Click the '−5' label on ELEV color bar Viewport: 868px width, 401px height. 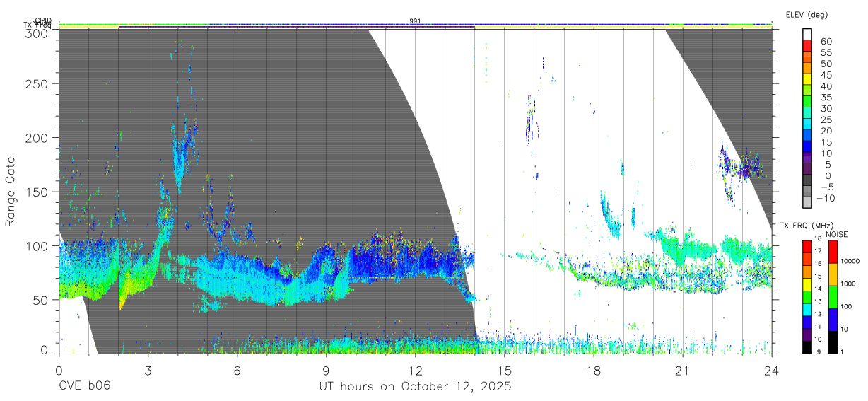826,187
